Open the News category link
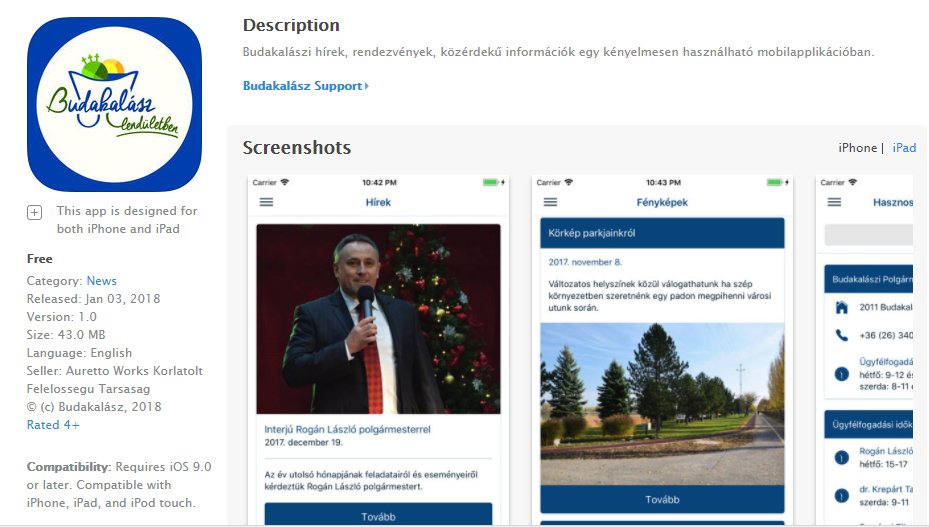Viewport: 929px width, 527px height. click(101, 281)
